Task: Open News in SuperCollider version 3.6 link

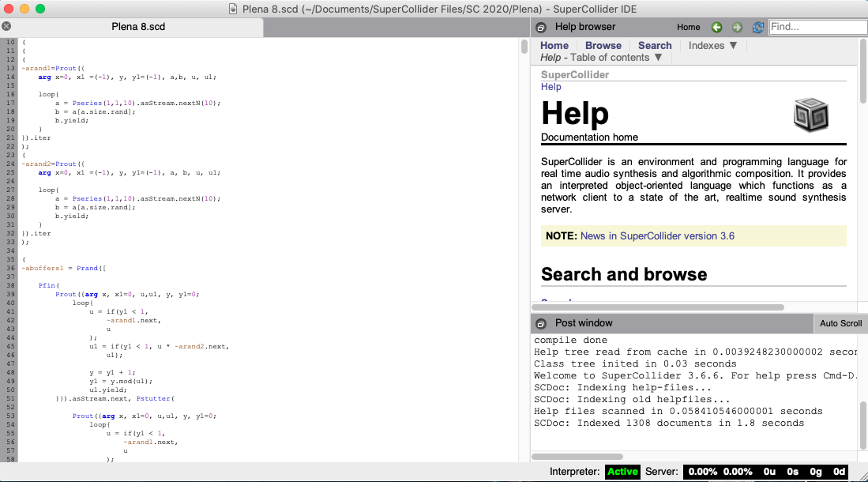Action: (x=657, y=236)
